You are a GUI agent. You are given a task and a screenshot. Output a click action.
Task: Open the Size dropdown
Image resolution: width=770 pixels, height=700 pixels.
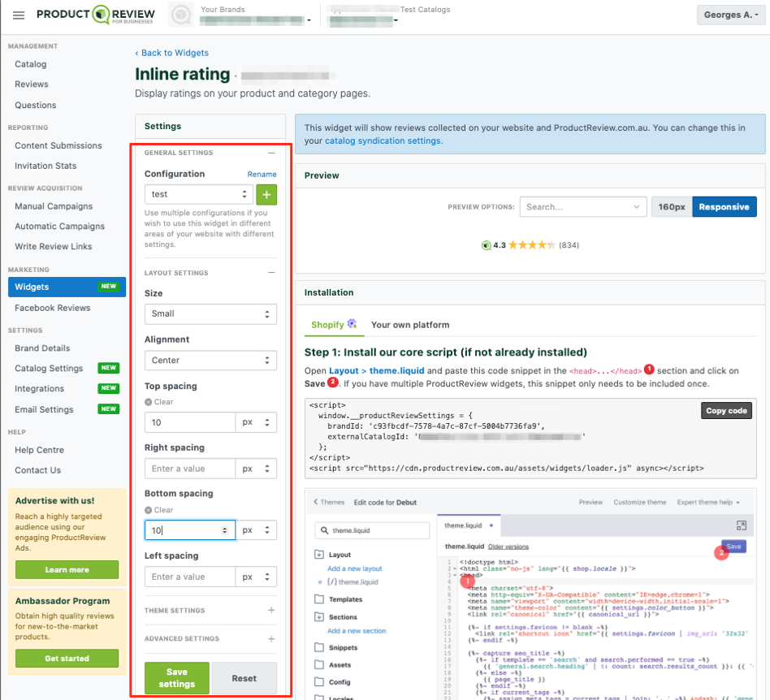coord(210,314)
